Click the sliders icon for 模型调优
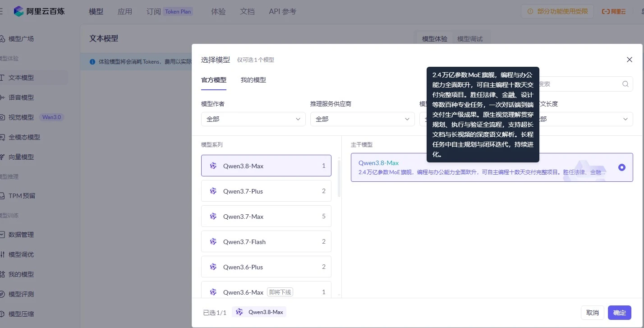Image resolution: width=644 pixels, height=328 pixels. (x=2, y=254)
